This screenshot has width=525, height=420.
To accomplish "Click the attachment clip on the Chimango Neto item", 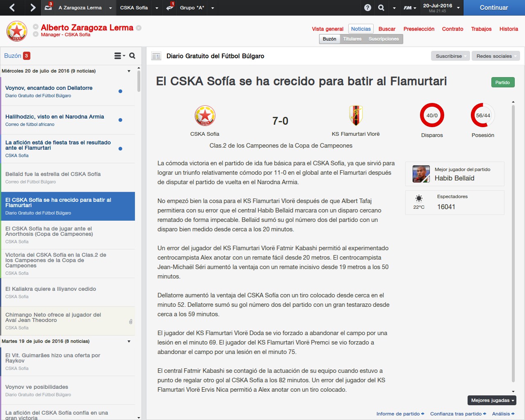I will (x=130, y=322).
